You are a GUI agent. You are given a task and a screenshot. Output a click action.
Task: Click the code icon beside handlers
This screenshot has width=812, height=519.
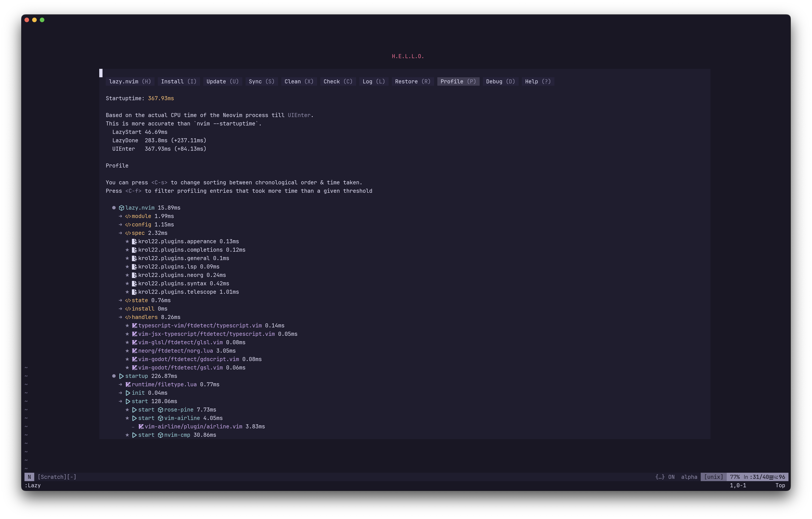pyautogui.click(x=128, y=317)
